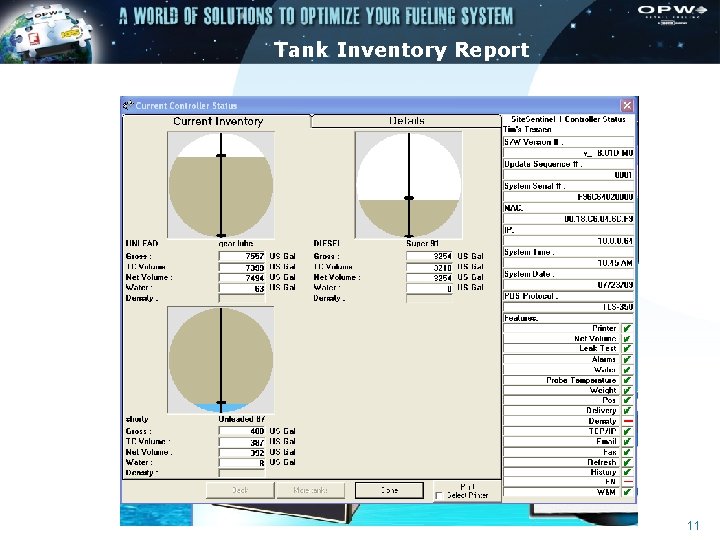
Task: Click the Fax feature checkmark
Action: pyautogui.click(x=627, y=452)
